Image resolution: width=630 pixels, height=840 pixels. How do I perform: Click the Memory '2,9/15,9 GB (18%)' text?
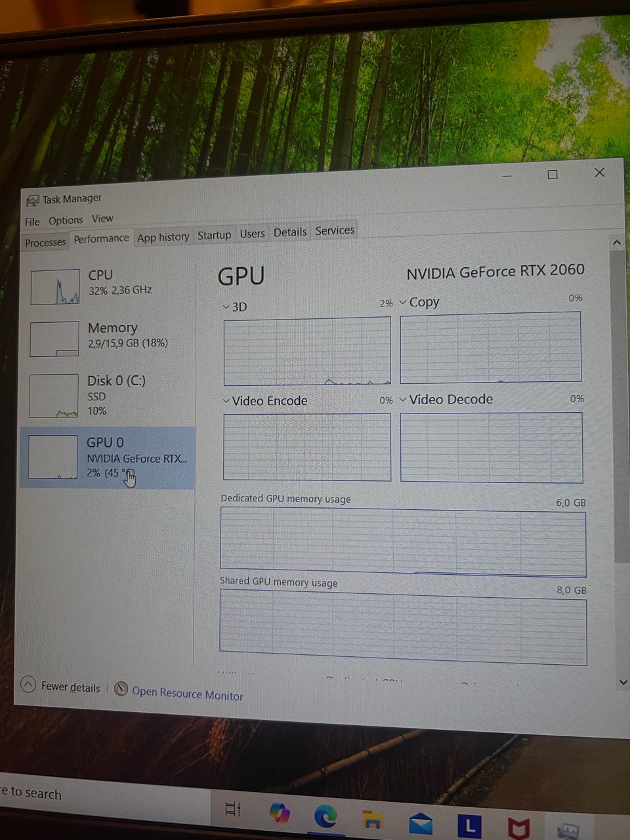tap(128, 343)
